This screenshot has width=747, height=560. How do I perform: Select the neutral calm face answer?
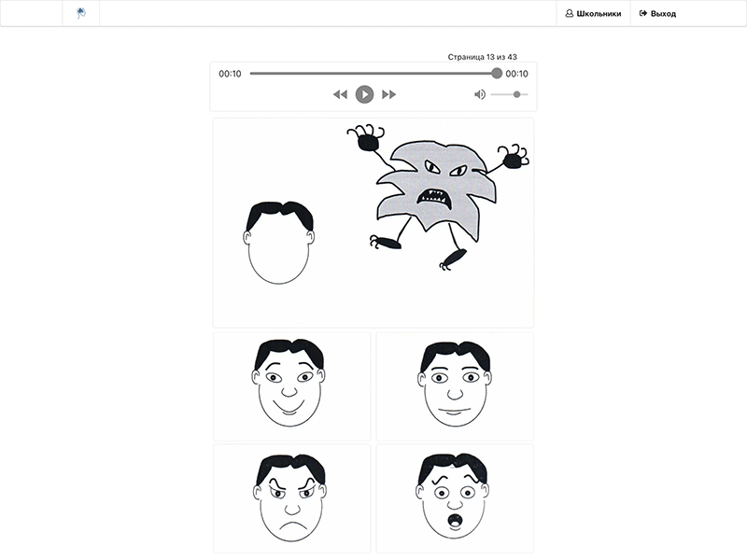pos(455,386)
